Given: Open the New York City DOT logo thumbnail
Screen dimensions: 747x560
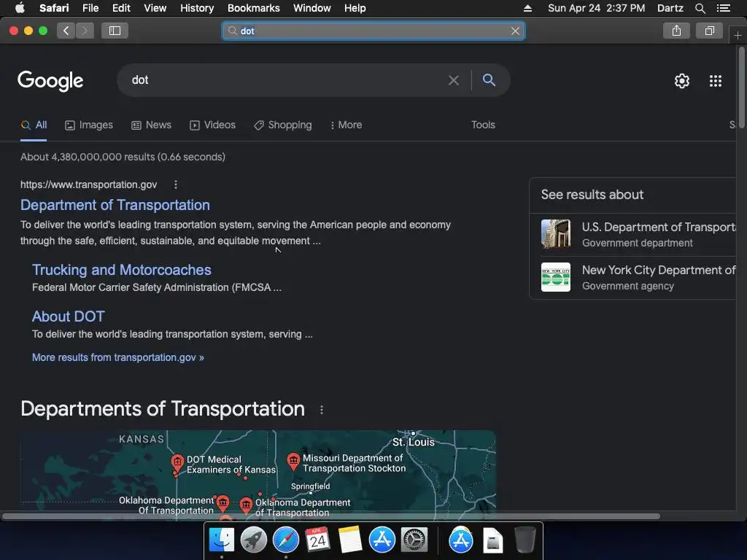Looking at the screenshot, I should click(x=555, y=277).
